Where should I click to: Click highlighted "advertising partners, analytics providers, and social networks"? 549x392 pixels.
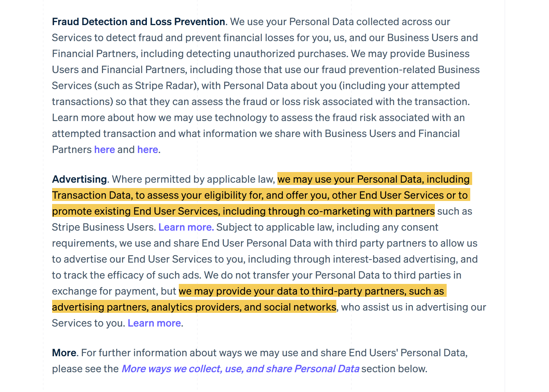pyautogui.click(x=194, y=307)
